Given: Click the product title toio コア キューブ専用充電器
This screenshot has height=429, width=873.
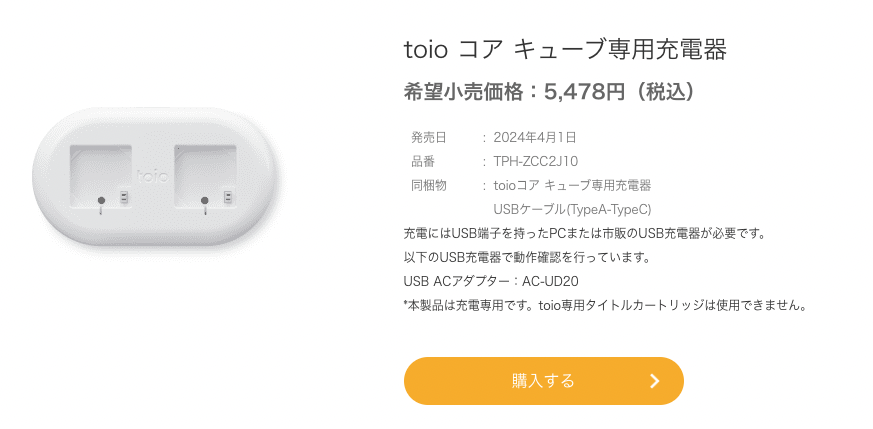Looking at the screenshot, I should (x=565, y=50).
